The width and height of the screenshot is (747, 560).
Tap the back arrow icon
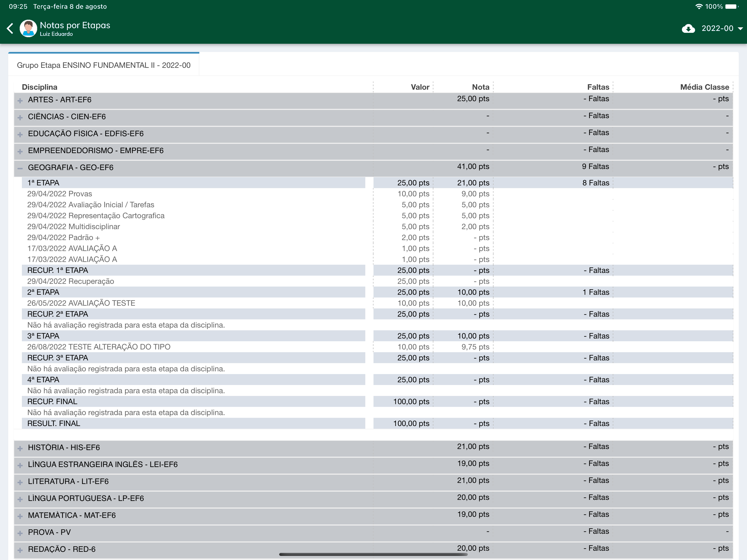(x=10, y=28)
